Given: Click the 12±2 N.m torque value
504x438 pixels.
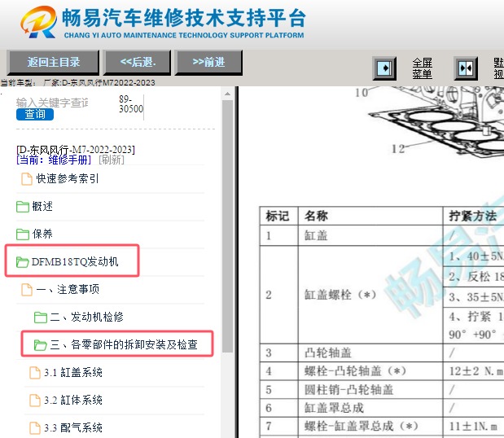Looking at the screenshot, I should pos(476,371).
